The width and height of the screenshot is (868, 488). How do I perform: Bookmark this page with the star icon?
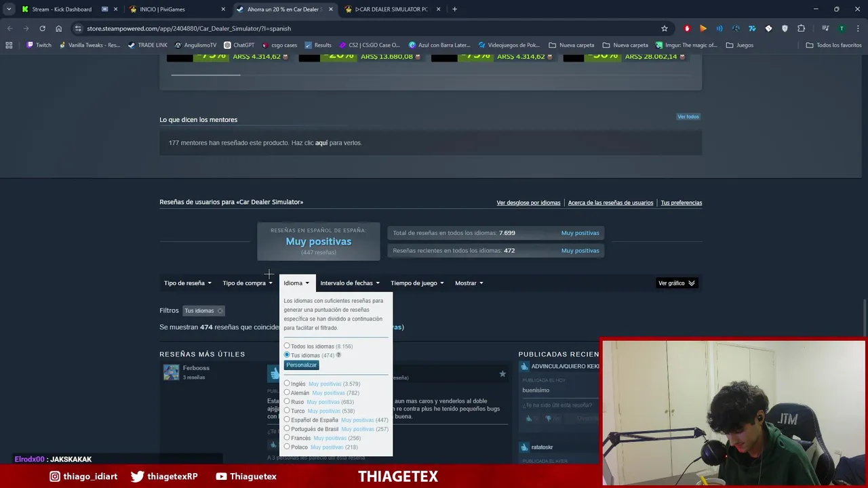(665, 28)
